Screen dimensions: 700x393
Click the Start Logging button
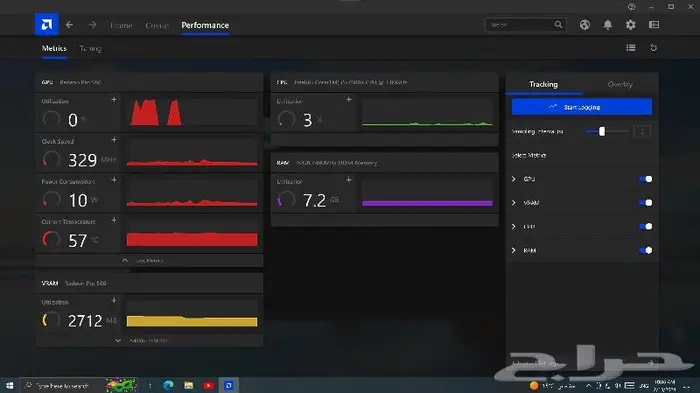582,107
